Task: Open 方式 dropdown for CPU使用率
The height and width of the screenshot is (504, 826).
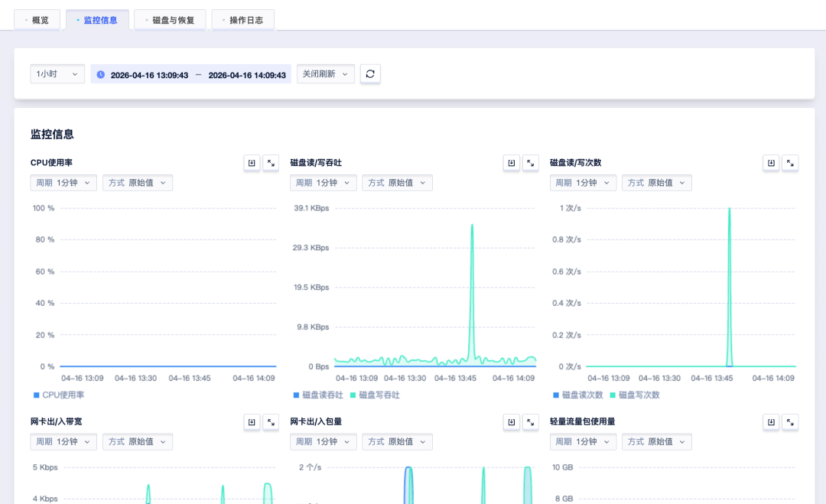Action: tap(138, 183)
